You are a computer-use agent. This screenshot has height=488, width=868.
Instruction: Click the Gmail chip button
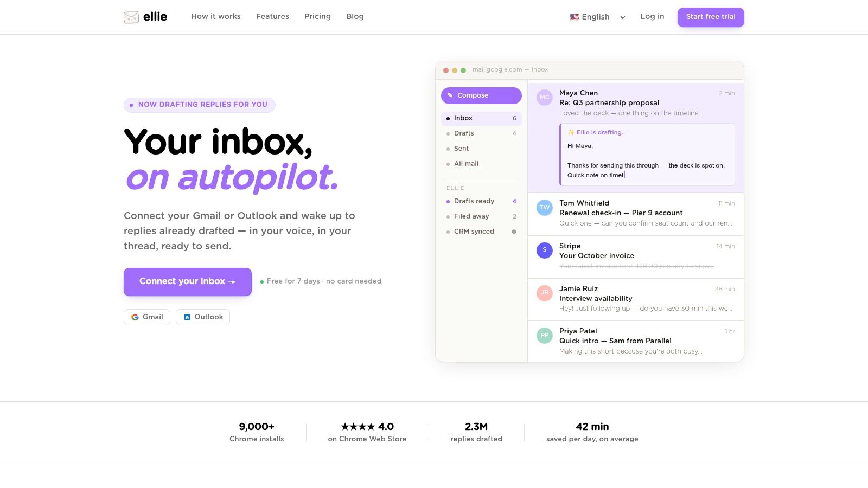pos(147,317)
